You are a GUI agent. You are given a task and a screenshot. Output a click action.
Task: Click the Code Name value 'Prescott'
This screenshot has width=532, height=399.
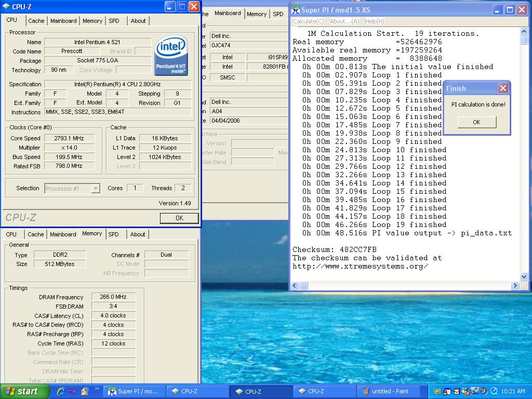click(72, 51)
